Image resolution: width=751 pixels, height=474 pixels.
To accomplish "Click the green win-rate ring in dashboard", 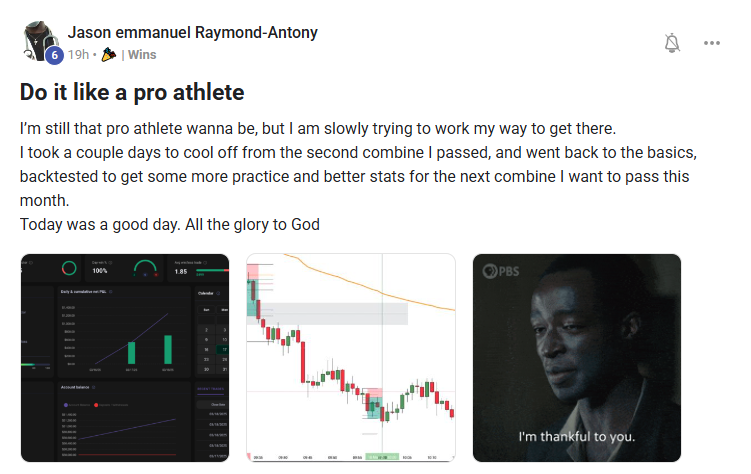I will (70, 269).
